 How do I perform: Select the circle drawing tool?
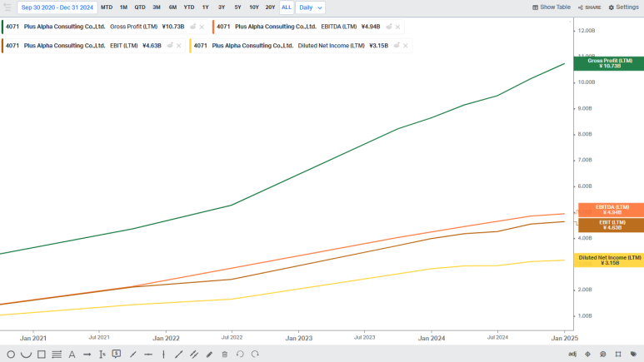(11, 355)
